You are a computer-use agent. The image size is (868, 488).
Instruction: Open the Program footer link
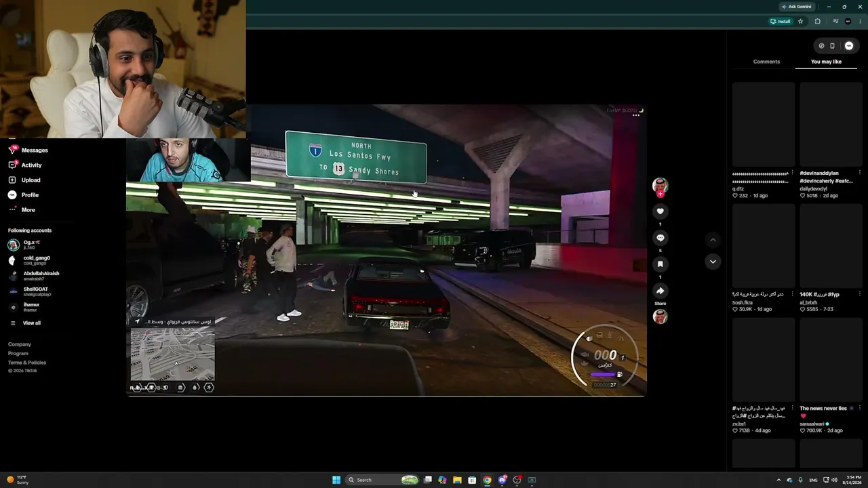click(18, 353)
